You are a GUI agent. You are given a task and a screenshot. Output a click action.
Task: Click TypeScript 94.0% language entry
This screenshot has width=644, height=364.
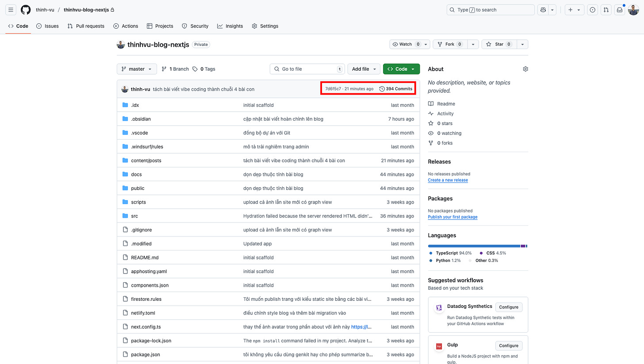(450, 253)
